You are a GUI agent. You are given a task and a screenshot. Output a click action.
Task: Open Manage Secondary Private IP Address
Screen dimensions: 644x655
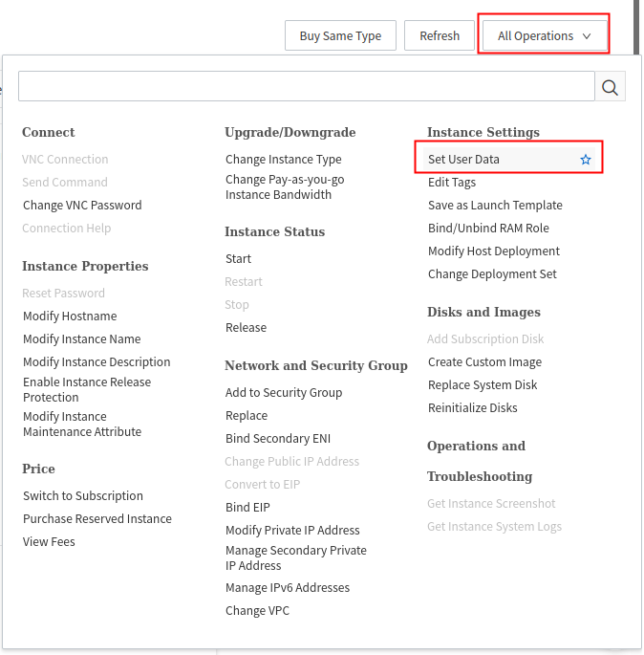pyautogui.click(x=296, y=558)
